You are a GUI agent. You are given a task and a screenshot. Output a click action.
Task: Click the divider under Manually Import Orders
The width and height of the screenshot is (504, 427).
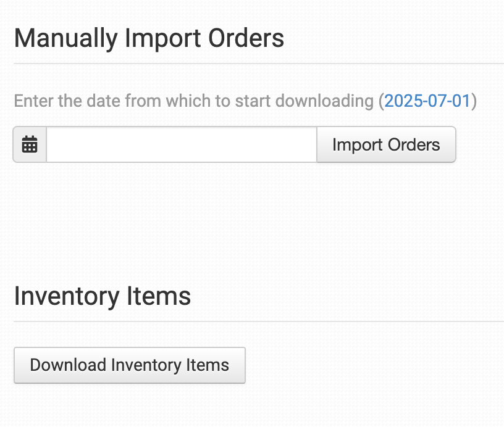click(259, 64)
